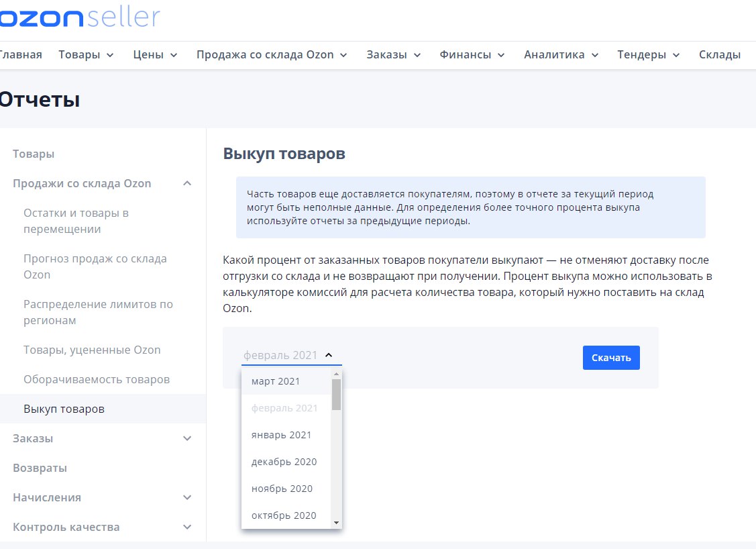The height and width of the screenshot is (549, 756).
Task: Collapse Продажи со склада Ozon section chevron
Action: (x=187, y=183)
